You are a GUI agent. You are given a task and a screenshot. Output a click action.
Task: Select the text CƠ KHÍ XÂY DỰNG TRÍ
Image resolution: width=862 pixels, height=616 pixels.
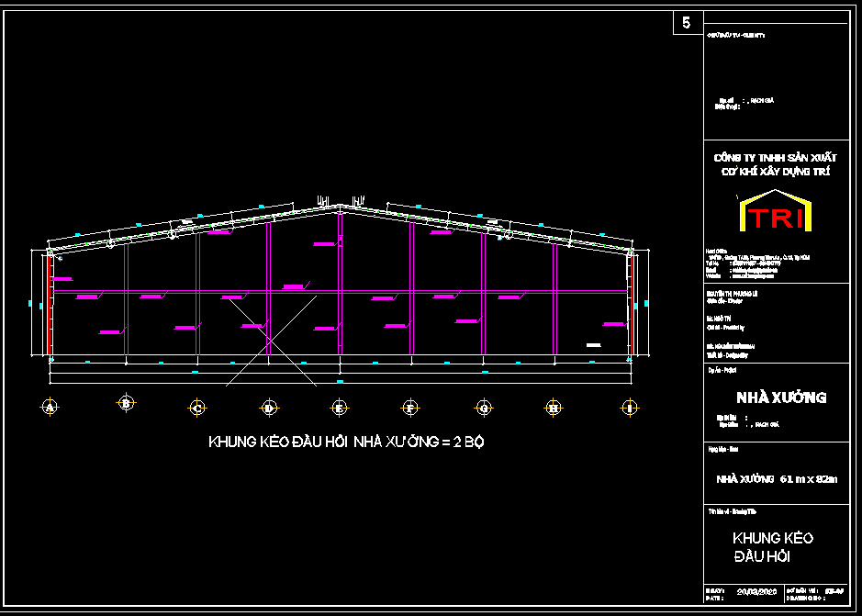click(x=776, y=172)
